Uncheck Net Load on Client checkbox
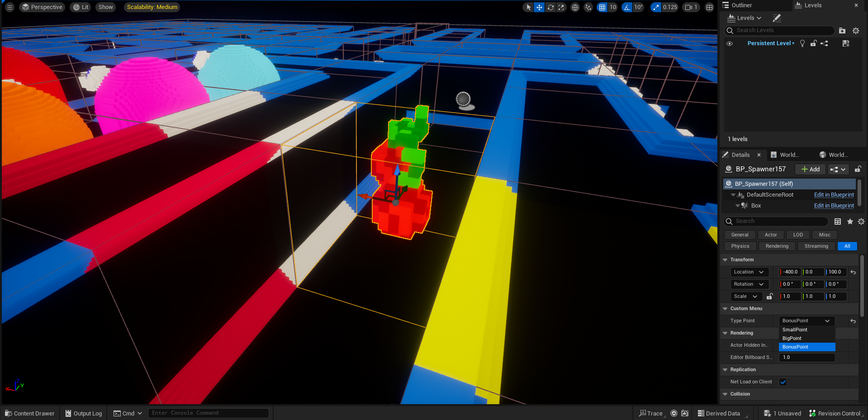Viewport: 868px width, 420px height. [x=783, y=382]
